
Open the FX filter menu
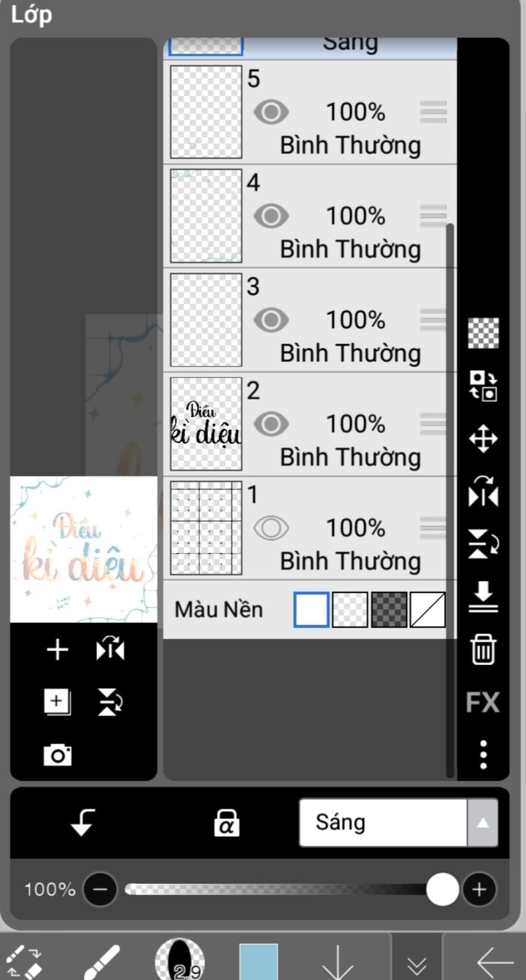point(483,702)
